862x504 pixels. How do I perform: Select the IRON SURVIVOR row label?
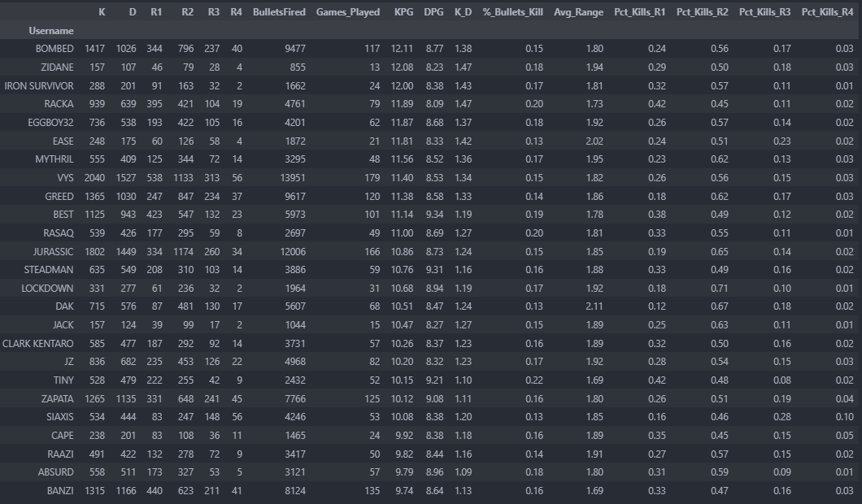39,85
